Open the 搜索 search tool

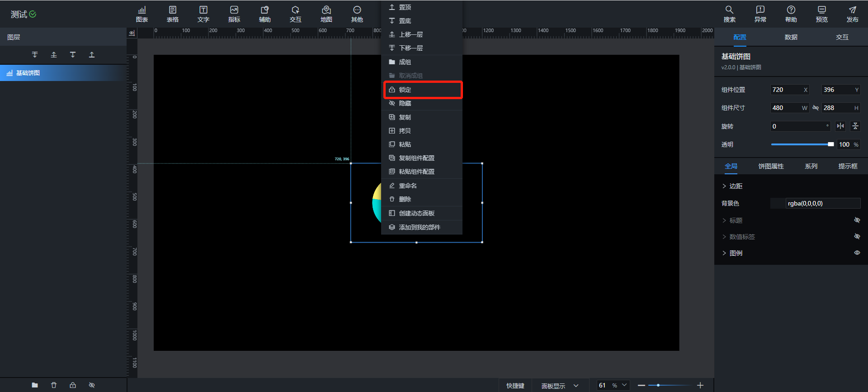click(x=729, y=14)
